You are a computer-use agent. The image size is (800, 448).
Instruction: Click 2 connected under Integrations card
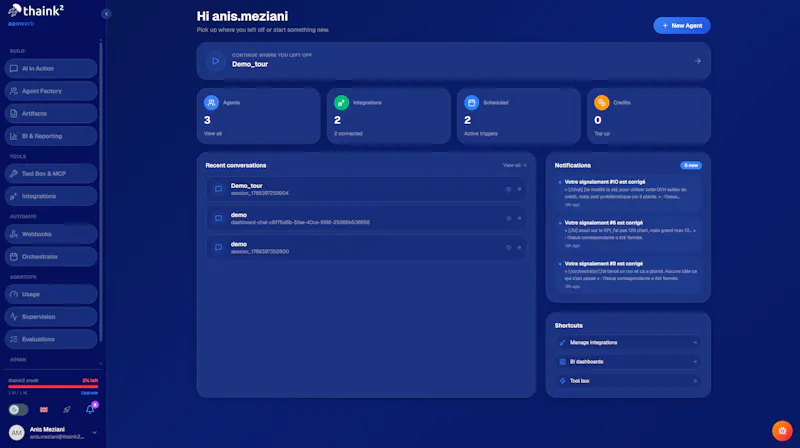point(348,134)
